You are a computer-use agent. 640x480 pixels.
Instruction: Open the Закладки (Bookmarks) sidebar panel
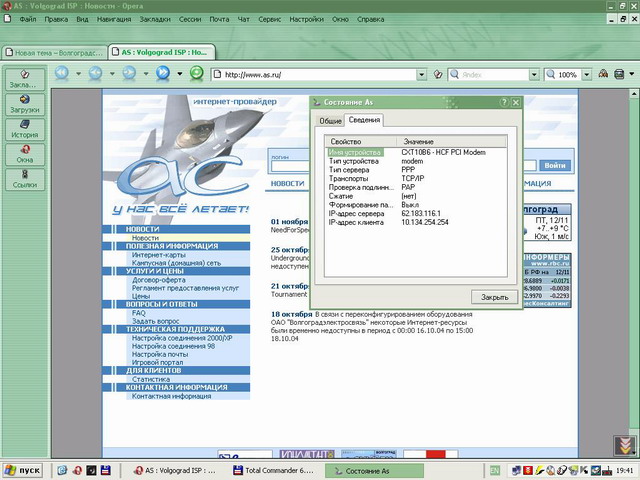pyautogui.click(x=25, y=79)
